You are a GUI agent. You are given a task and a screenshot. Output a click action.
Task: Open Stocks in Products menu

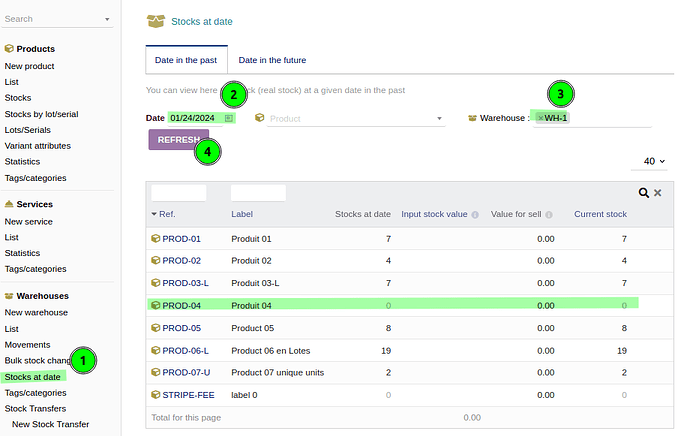[18, 98]
